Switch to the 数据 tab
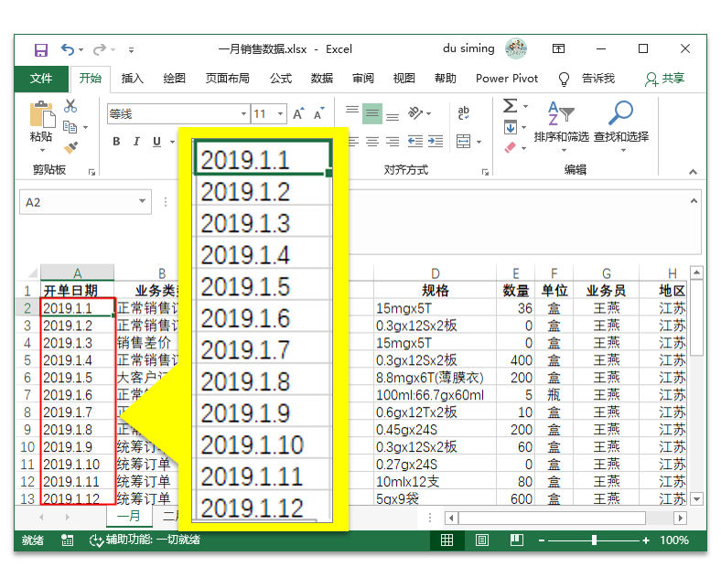The width and height of the screenshot is (721, 588). (x=321, y=79)
